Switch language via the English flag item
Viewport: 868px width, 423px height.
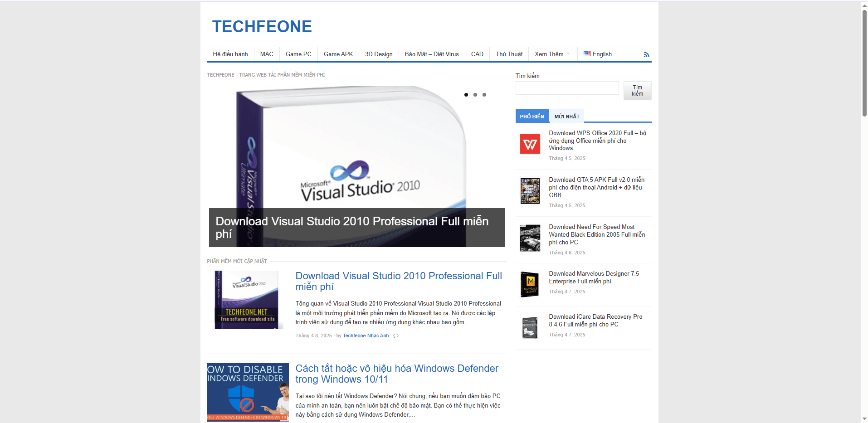click(598, 54)
